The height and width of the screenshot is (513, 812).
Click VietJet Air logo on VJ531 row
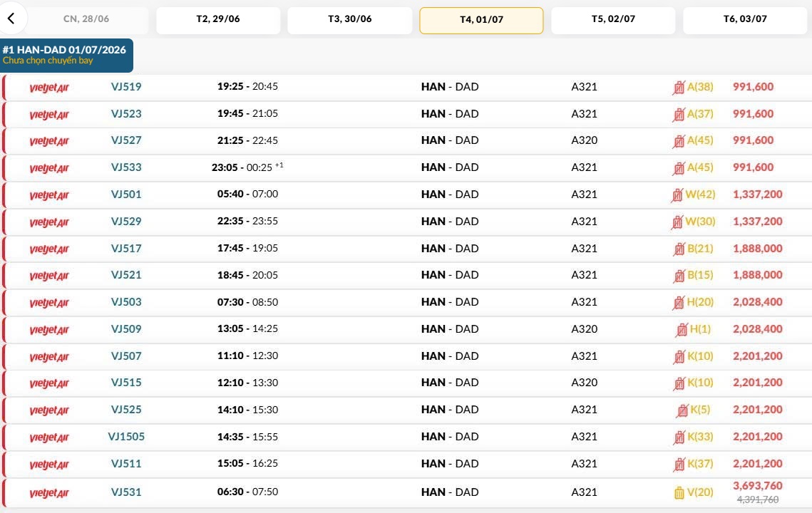click(49, 493)
